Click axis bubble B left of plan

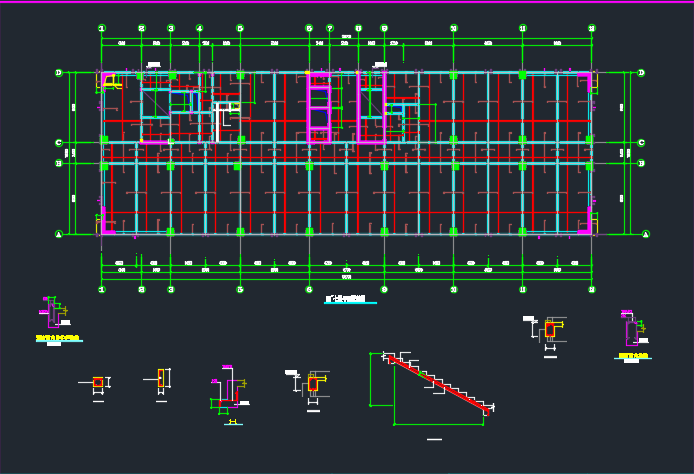tap(58, 163)
